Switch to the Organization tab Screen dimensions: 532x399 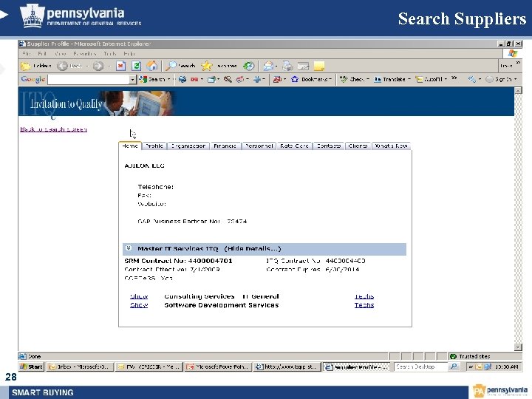[x=188, y=146]
